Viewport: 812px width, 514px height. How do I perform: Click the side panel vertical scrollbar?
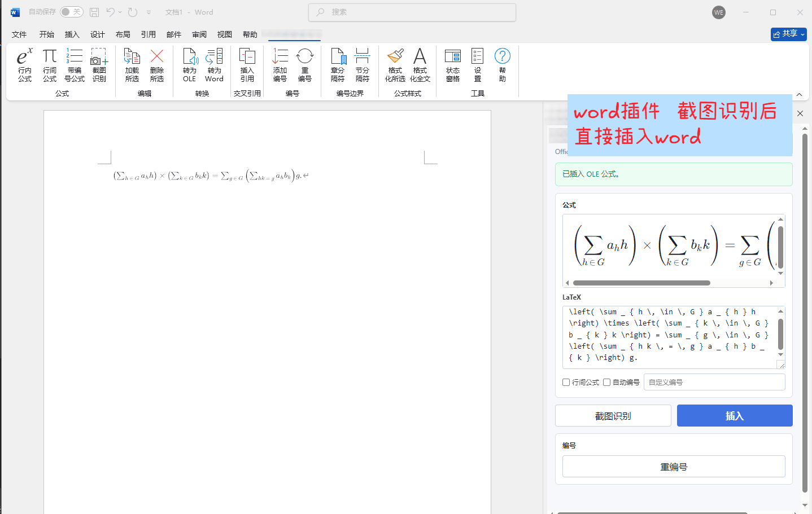pos(805,313)
